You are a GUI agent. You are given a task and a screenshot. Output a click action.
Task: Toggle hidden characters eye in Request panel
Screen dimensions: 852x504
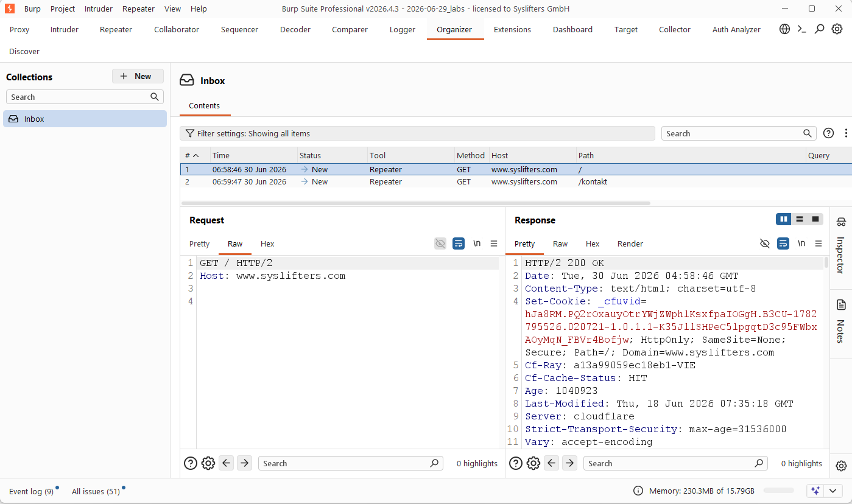(440, 243)
